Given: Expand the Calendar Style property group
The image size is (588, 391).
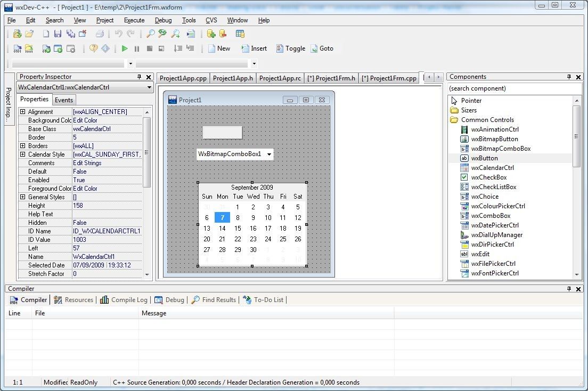Looking at the screenshot, I should pos(22,154).
